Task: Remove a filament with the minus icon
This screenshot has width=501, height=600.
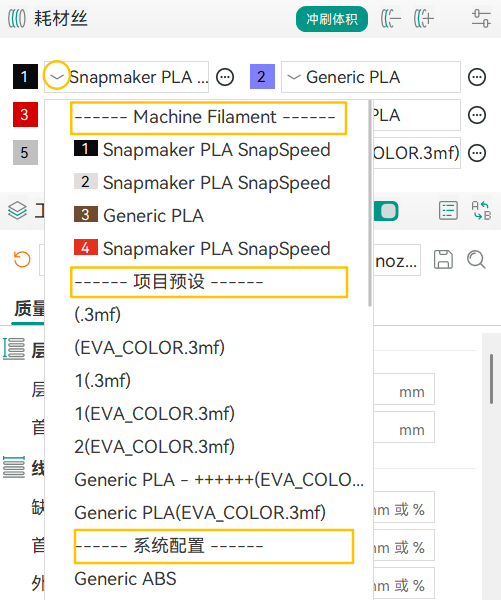Action: coord(390,19)
